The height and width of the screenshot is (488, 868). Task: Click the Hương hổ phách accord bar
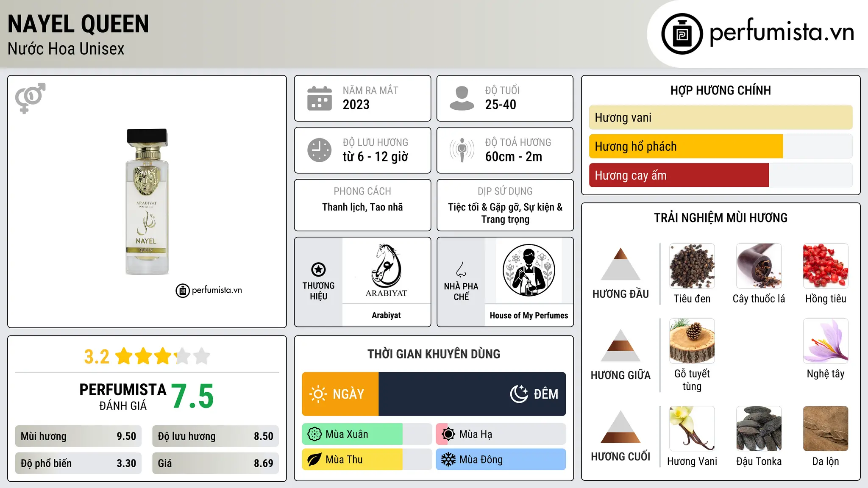pos(721,146)
